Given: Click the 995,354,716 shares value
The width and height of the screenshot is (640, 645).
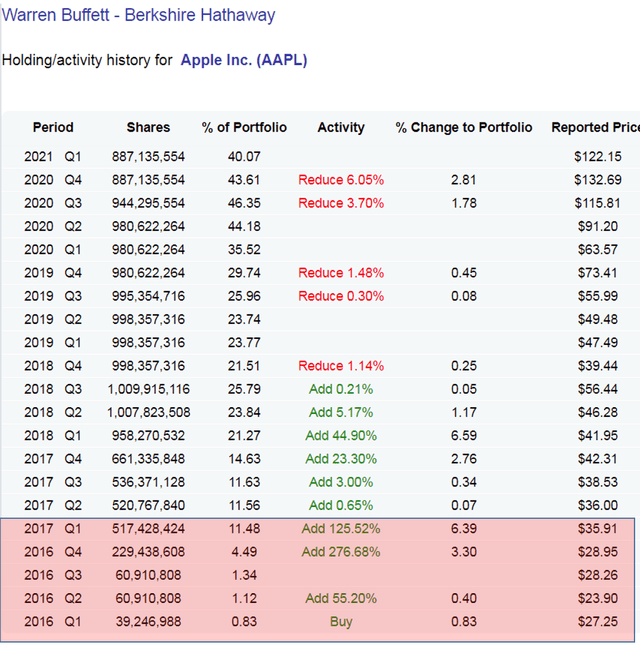Looking at the screenshot, I should click(x=148, y=296).
